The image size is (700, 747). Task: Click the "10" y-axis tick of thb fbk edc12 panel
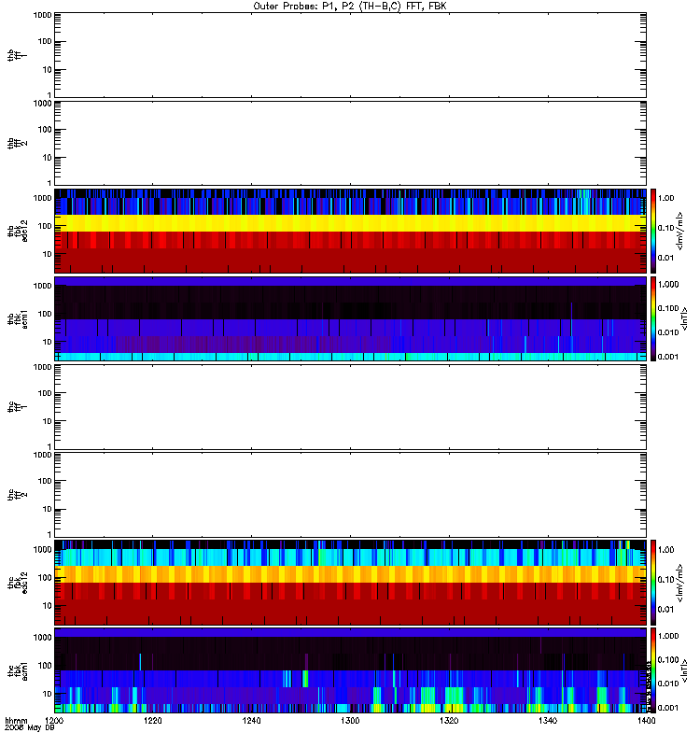pos(47,254)
